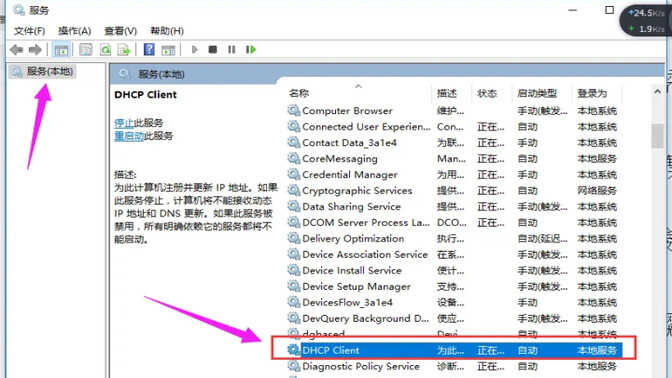Image resolution: width=672 pixels, height=378 pixels.
Task: Click the gear icon of Cryptographic Services
Action: click(294, 191)
